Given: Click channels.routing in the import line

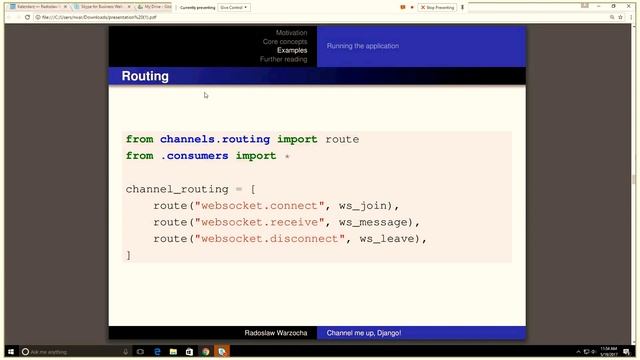Looking at the screenshot, I should [x=215, y=139].
